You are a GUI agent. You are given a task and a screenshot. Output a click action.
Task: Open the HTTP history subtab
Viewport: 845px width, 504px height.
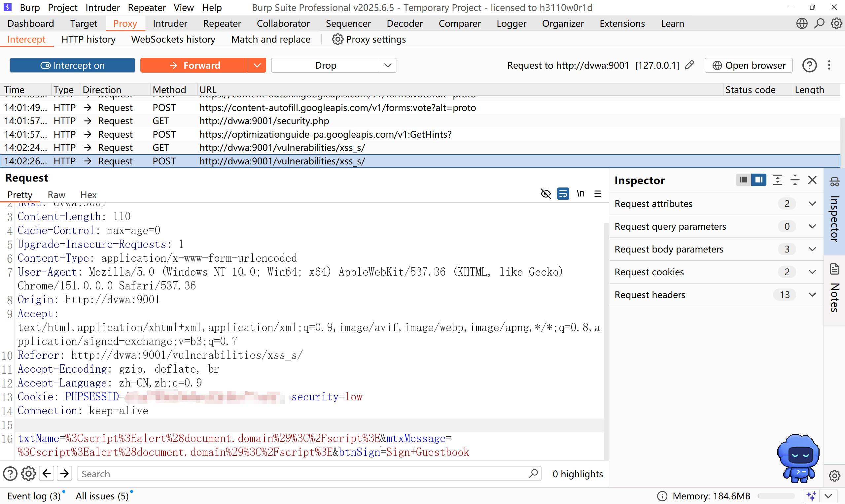88,39
